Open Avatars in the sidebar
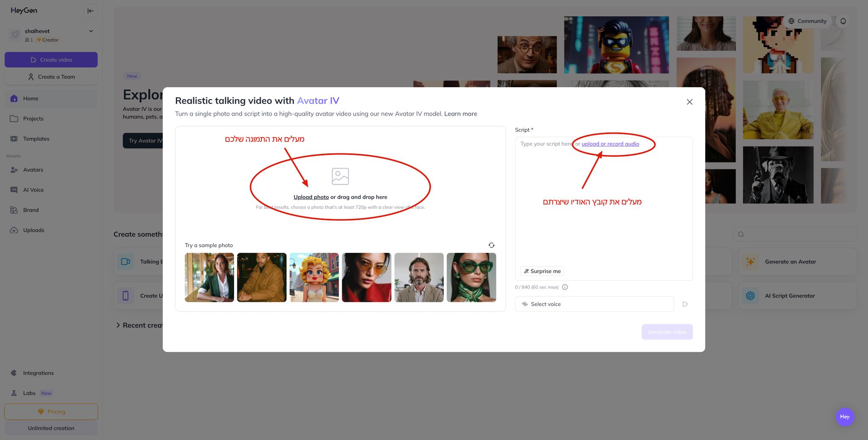Screen dimensions: 868x440 pos(51,170)
